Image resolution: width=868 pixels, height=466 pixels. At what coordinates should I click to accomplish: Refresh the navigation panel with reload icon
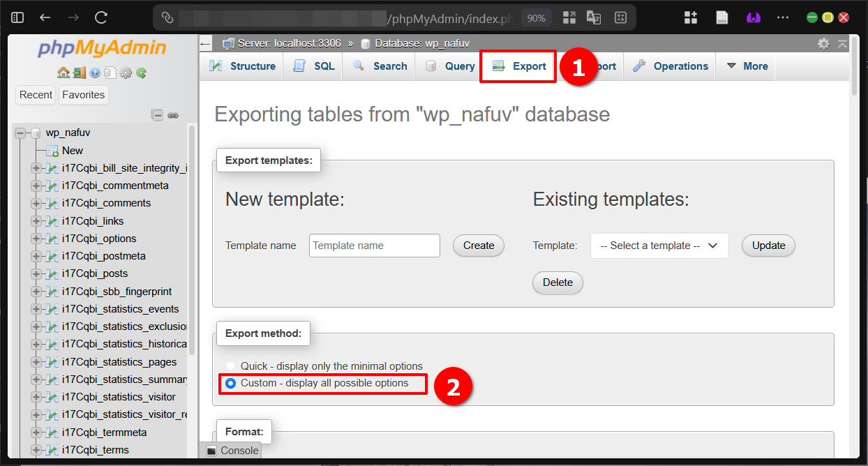141,72
